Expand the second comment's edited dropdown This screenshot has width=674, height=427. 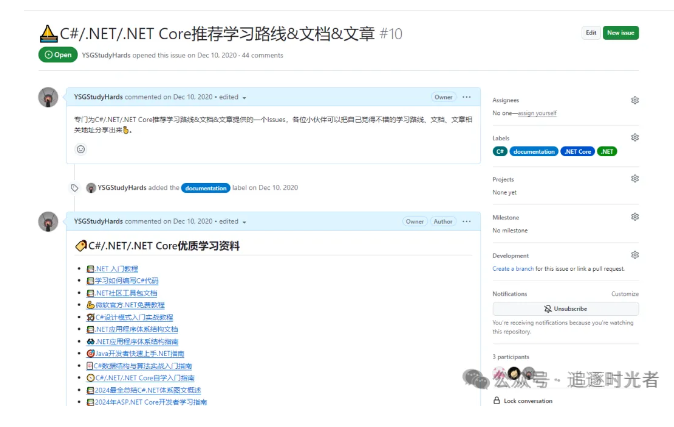pyautogui.click(x=232, y=221)
